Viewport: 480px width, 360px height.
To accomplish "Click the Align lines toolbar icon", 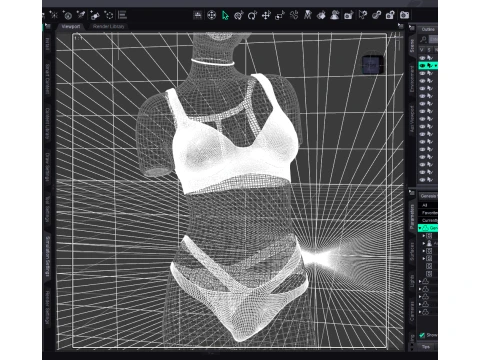I will coord(122,15).
